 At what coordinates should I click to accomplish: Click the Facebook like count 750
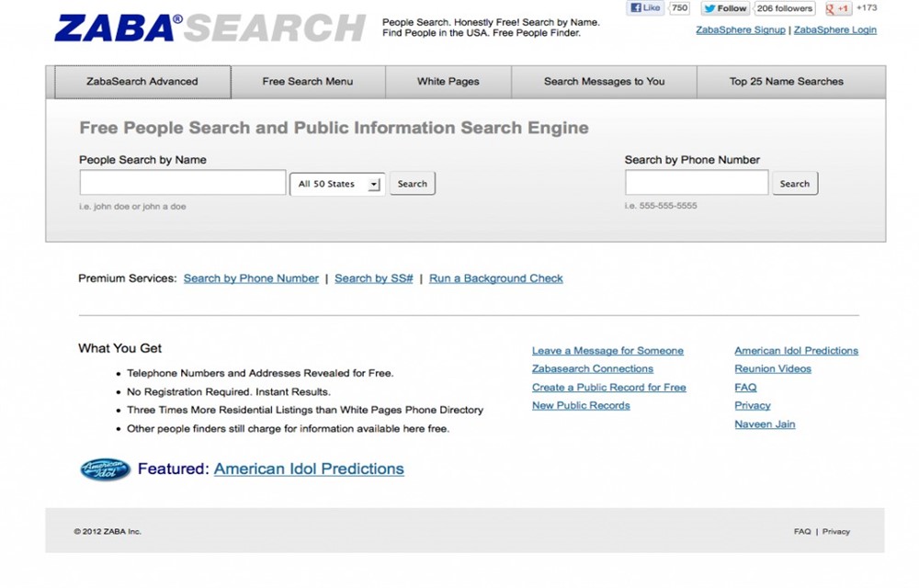tap(679, 8)
